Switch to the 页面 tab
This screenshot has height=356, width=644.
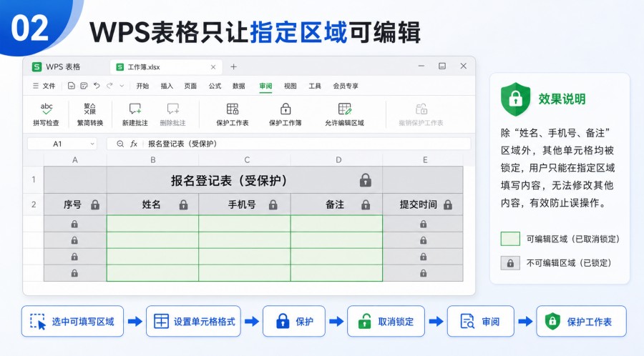[x=190, y=86]
